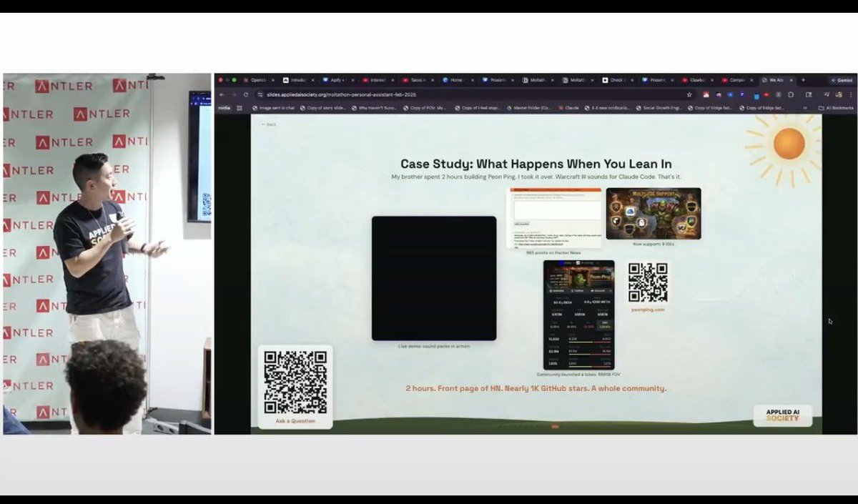Close the We Are tab
This screenshot has height=504, width=858.
(792, 80)
